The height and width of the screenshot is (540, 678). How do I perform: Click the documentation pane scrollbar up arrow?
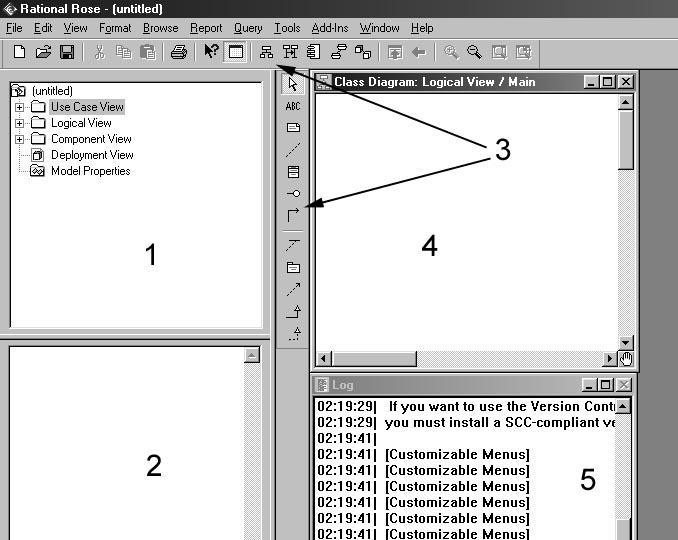pyautogui.click(x=252, y=355)
